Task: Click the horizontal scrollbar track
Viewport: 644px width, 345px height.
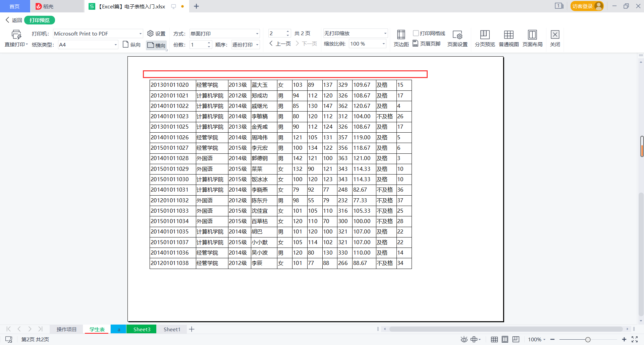Action: coord(506,329)
